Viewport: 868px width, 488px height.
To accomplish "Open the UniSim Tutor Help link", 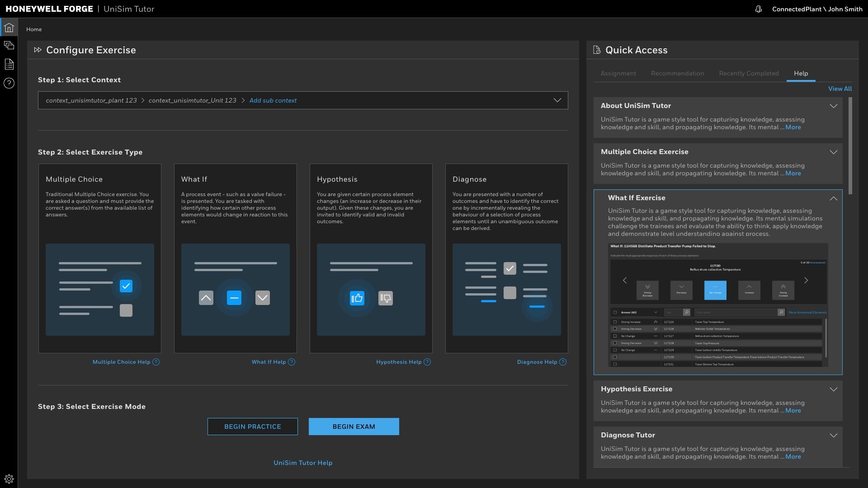I will click(x=303, y=463).
